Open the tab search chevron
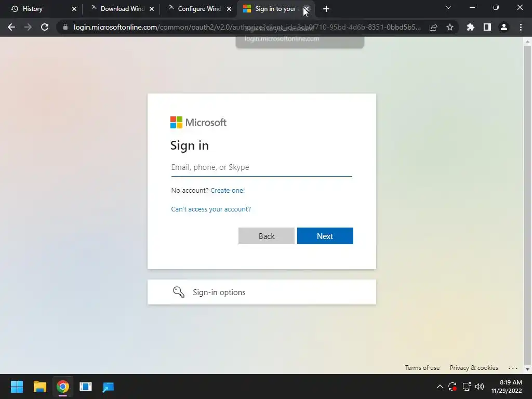 point(448,7)
